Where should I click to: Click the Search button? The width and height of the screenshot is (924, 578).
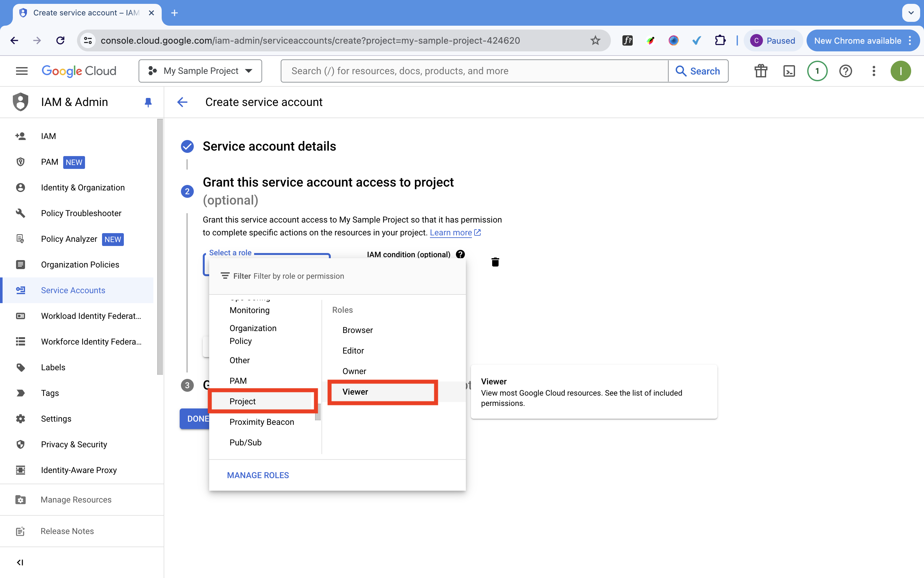point(698,71)
